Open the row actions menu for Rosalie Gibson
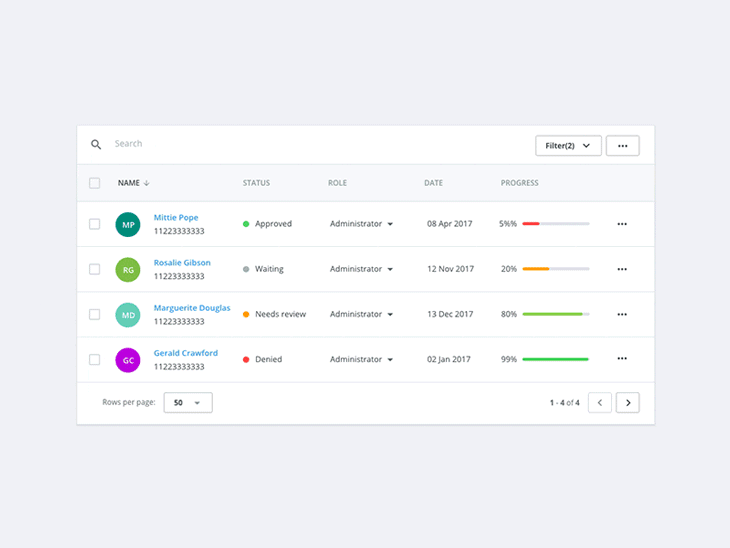Image resolution: width=730 pixels, height=548 pixels. click(622, 269)
